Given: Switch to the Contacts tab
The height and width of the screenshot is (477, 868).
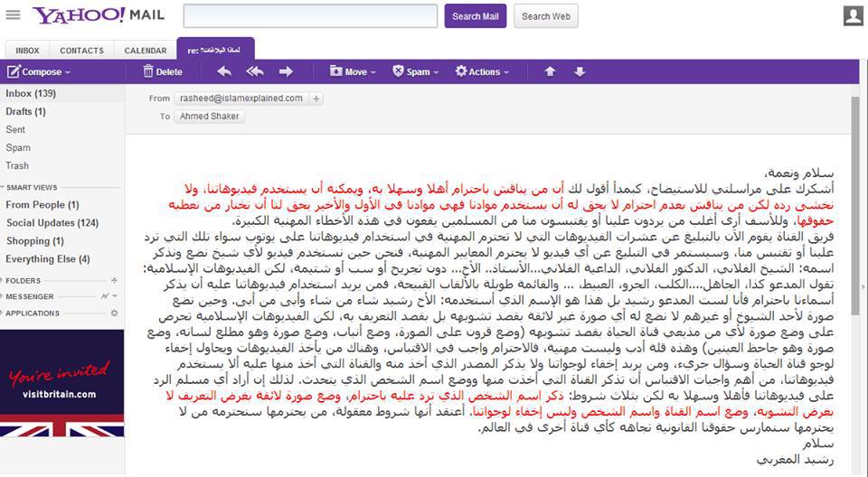Looking at the screenshot, I should (82, 51).
